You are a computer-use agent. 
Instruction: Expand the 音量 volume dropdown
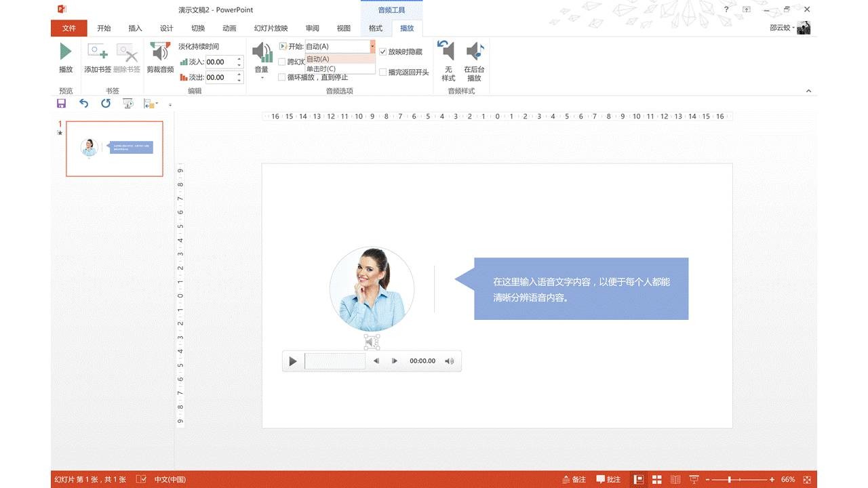pos(262,77)
